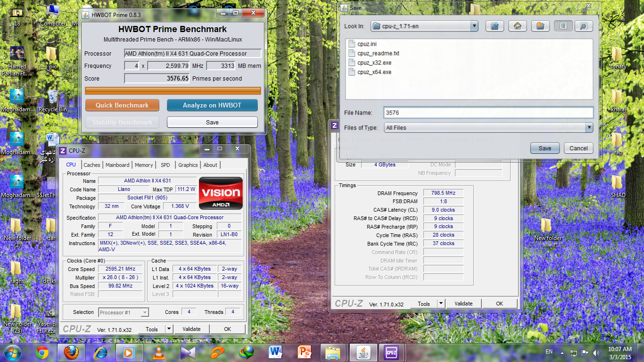Screen dimensions: 644x362
Task: Create a new folder in Save dialog
Action: (540, 26)
